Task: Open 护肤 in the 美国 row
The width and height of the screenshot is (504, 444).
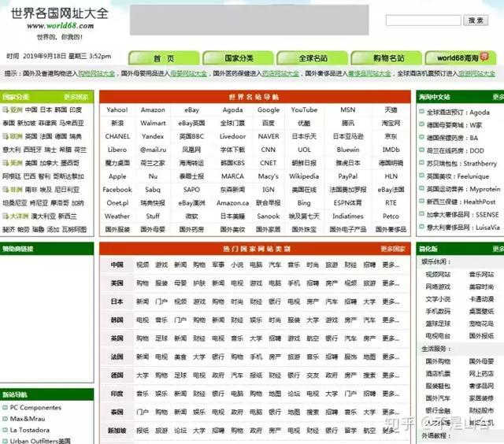Action: coord(199,283)
